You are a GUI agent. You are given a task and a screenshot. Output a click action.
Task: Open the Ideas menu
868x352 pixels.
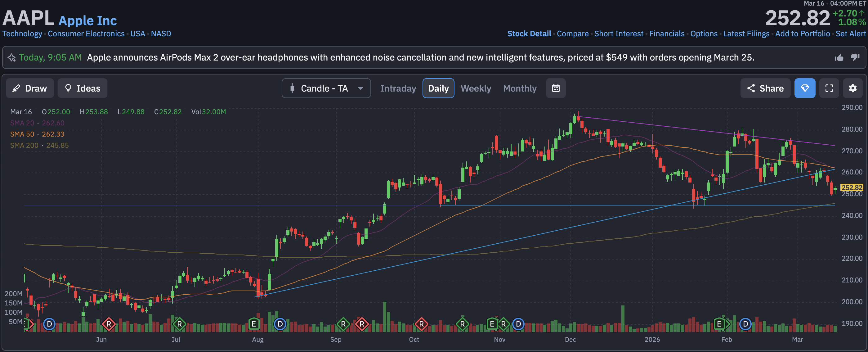coord(82,88)
